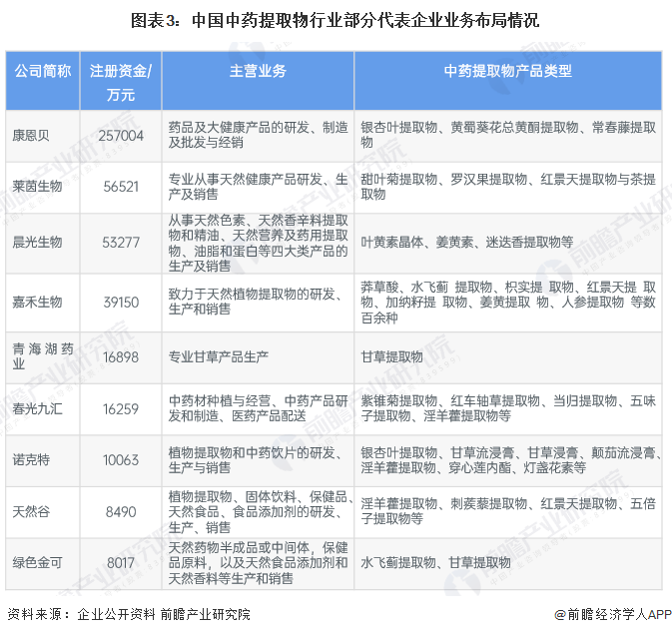Click the 莽草酸、水飞蓟提取物 product cell
The width and height of the screenshot is (672, 635).
[508, 303]
